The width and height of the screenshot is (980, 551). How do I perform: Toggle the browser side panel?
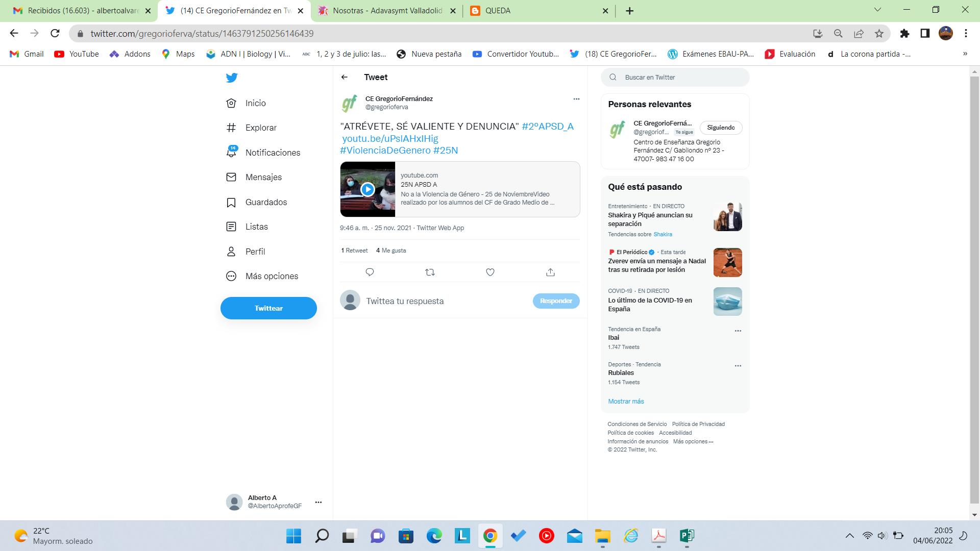tap(925, 34)
